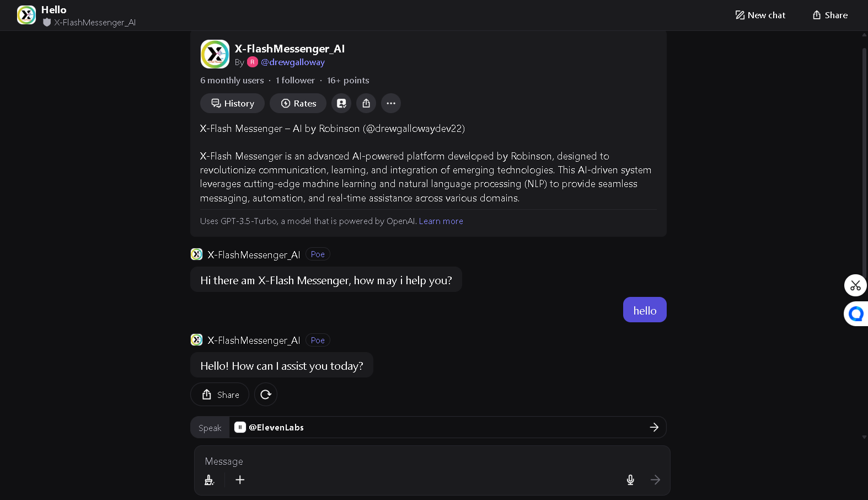Click the microphone voice input icon

(x=630, y=480)
